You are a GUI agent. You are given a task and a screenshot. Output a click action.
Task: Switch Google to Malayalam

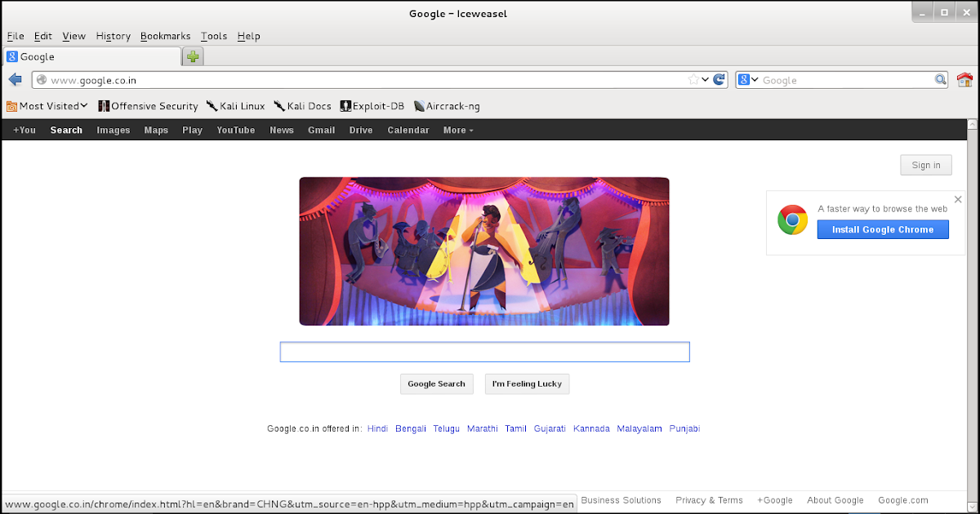(x=639, y=428)
